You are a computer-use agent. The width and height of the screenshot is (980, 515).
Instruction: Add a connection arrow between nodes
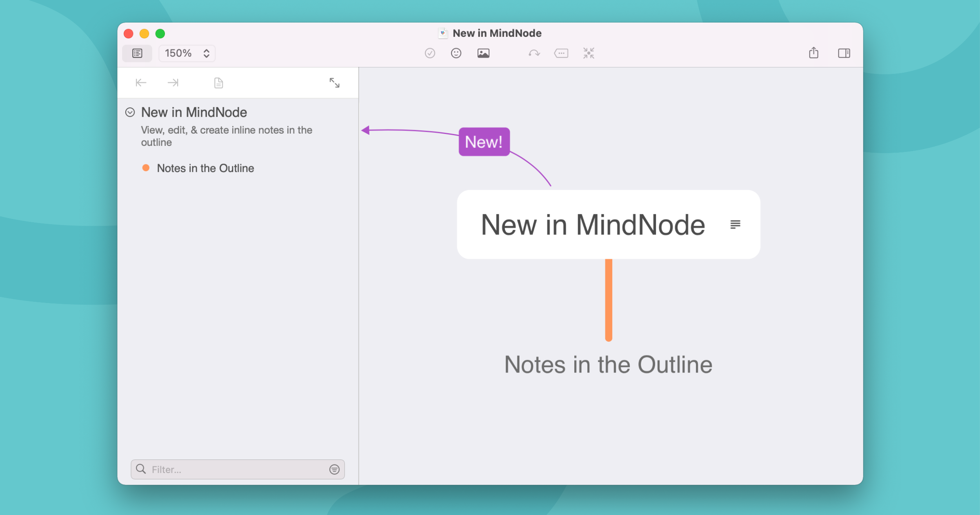point(534,53)
